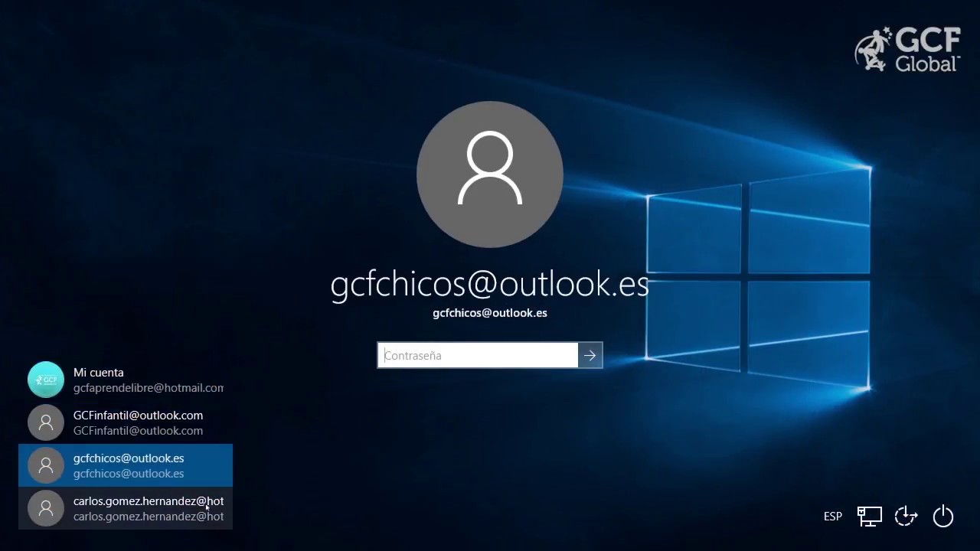The image size is (980, 551).
Task: Select the Mi cuenta user account
Action: [126, 380]
